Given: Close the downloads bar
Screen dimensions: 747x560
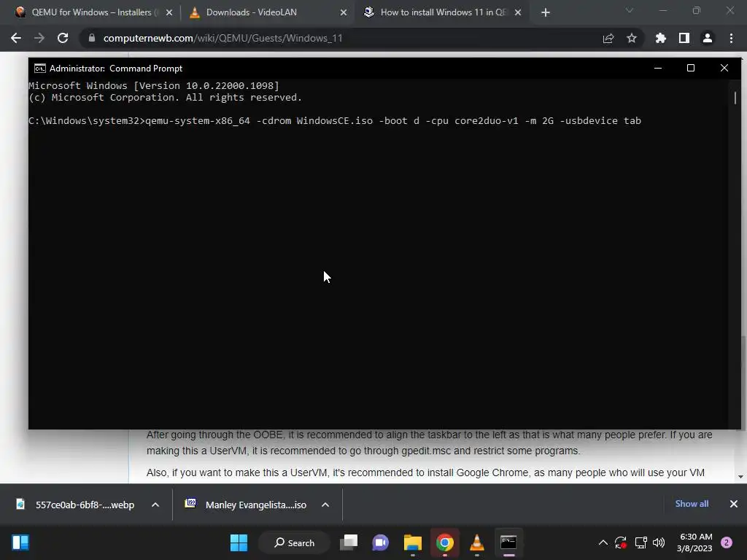Looking at the screenshot, I should 734,504.
